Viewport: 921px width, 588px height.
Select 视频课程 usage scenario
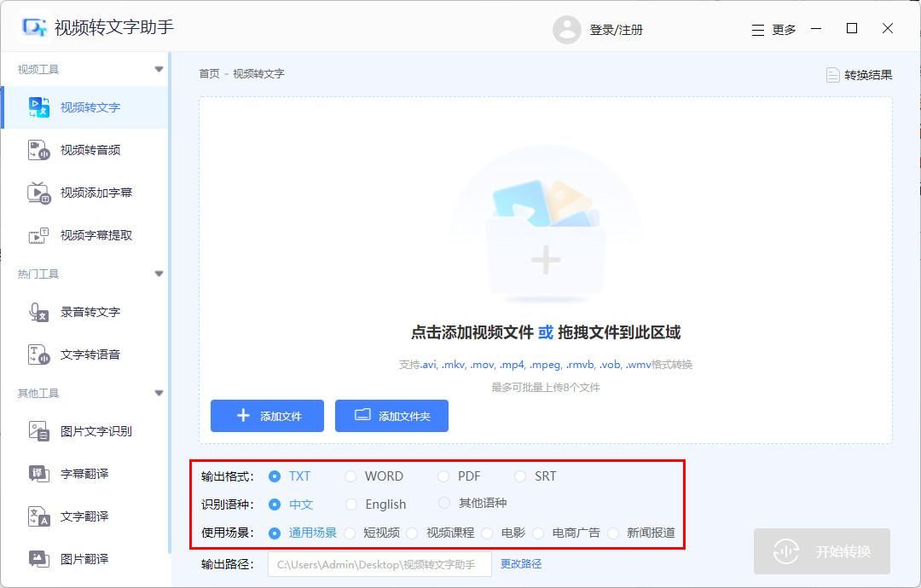pyautogui.click(x=413, y=533)
